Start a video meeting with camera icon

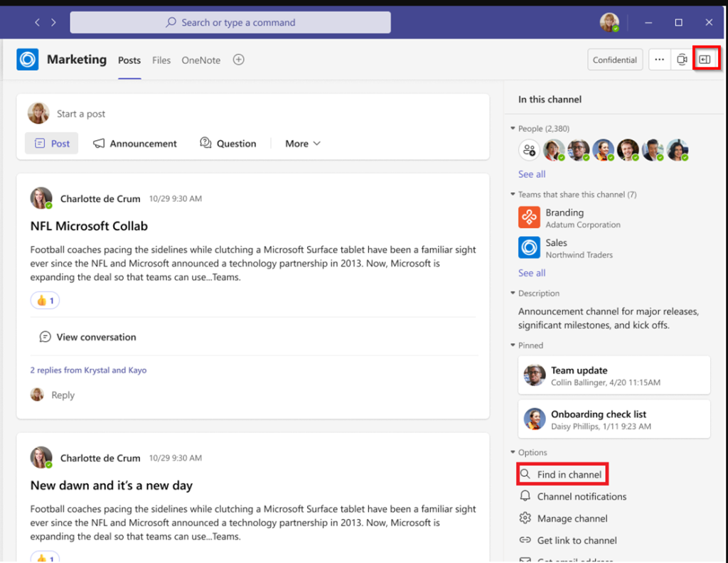pyautogui.click(x=682, y=60)
